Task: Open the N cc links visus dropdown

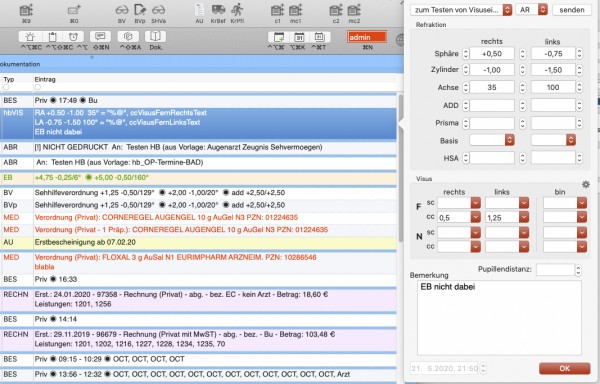Action: click(524, 247)
